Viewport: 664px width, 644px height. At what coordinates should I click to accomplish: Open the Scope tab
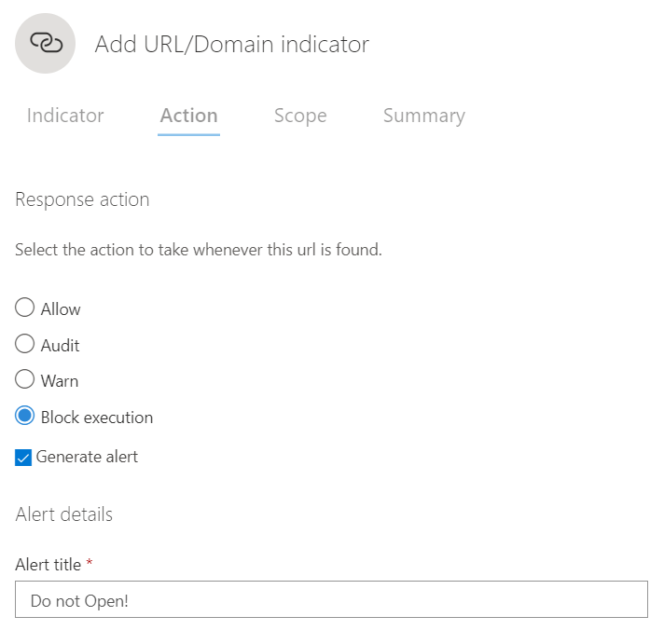(300, 116)
